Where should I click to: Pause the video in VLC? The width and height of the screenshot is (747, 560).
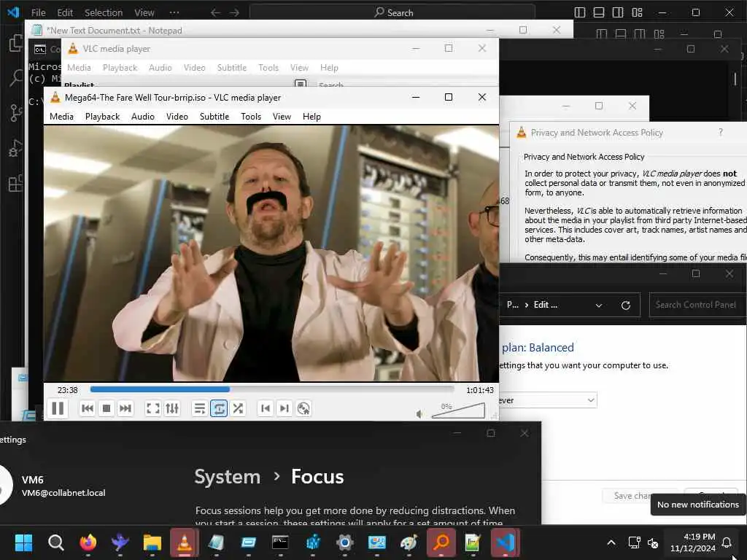click(58, 408)
